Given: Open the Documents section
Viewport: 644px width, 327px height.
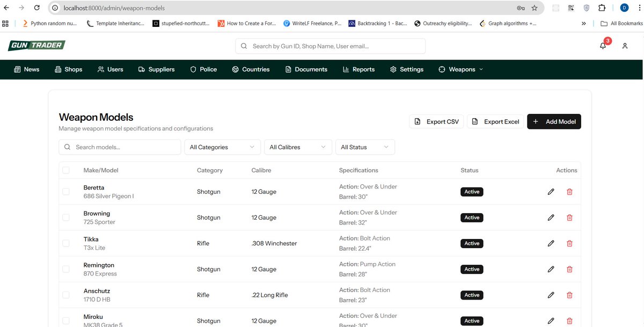Looking at the screenshot, I should [x=306, y=69].
